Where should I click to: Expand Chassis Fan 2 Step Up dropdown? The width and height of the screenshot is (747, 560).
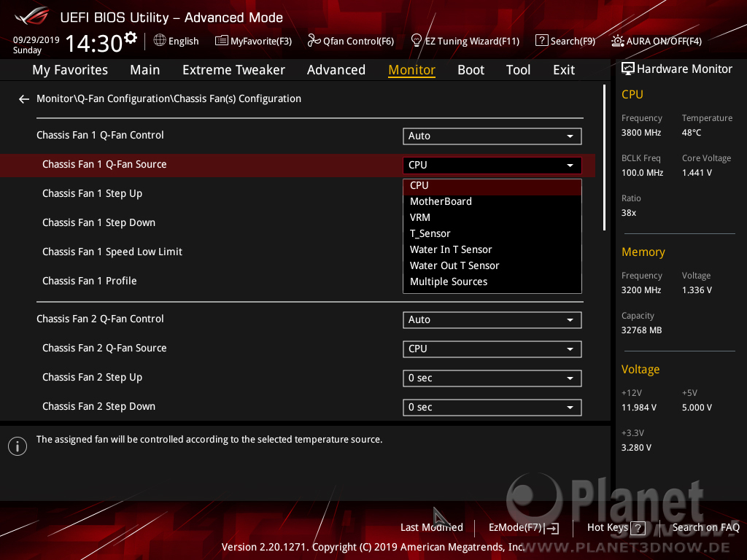point(492,378)
